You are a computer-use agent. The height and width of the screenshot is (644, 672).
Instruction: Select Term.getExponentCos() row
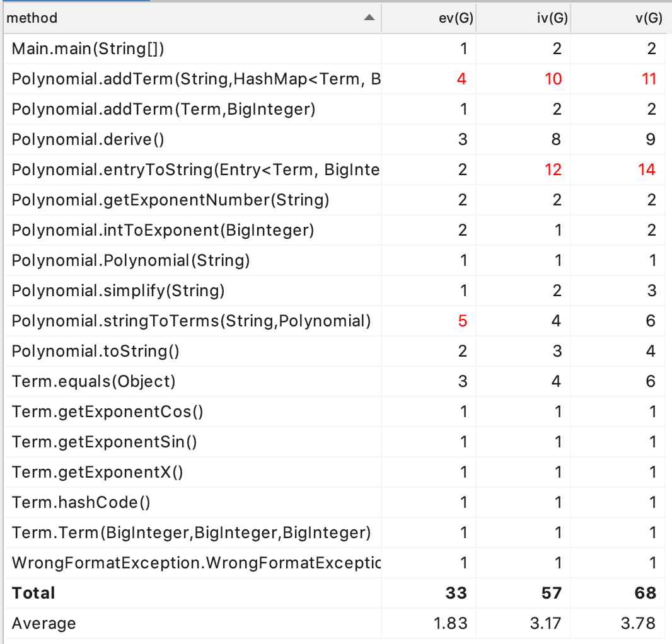334,411
